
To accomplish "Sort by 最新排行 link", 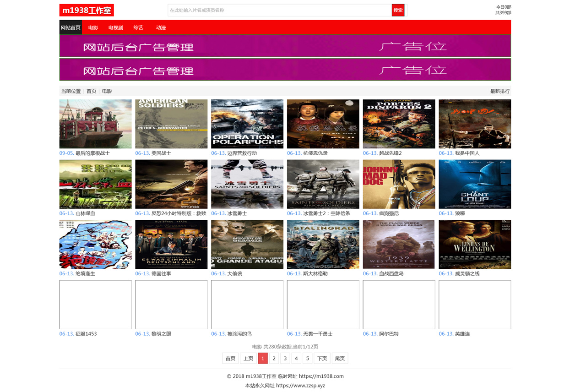I will (x=500, y=91).
